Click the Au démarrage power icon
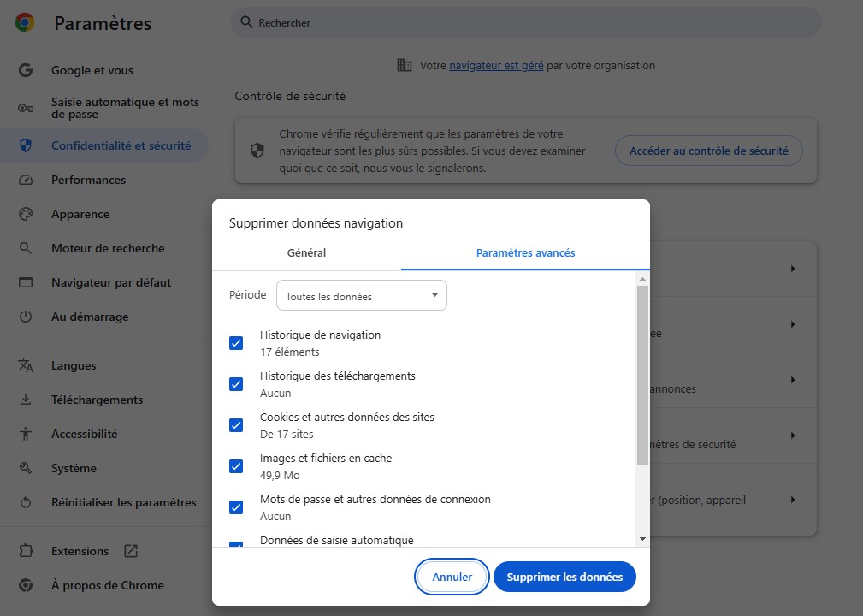Image resolution: width=863 pixels, height=616 pixels. [x=26, y=317]
